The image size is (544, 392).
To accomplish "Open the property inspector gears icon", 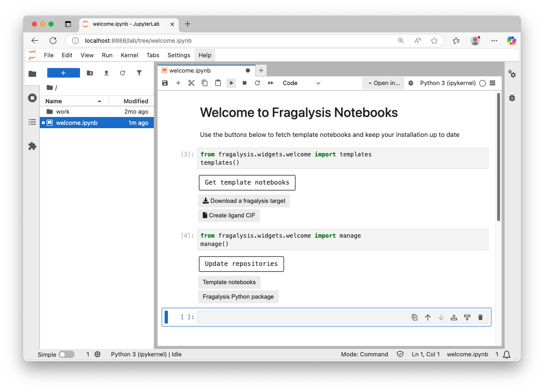I will point(512,74).
